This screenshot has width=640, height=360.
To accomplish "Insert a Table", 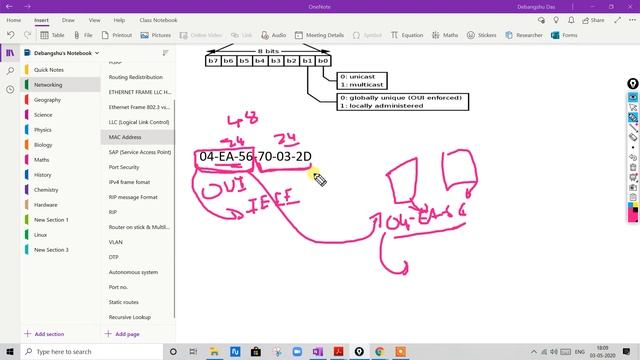I will click(x=52, y=35).
